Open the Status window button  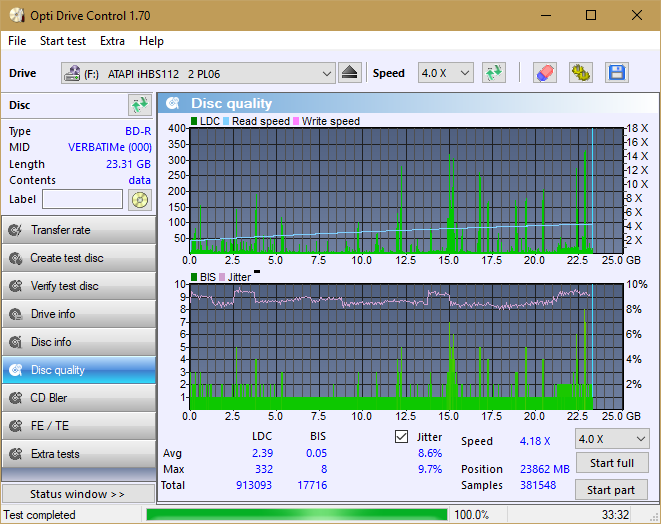click(78, 494)
